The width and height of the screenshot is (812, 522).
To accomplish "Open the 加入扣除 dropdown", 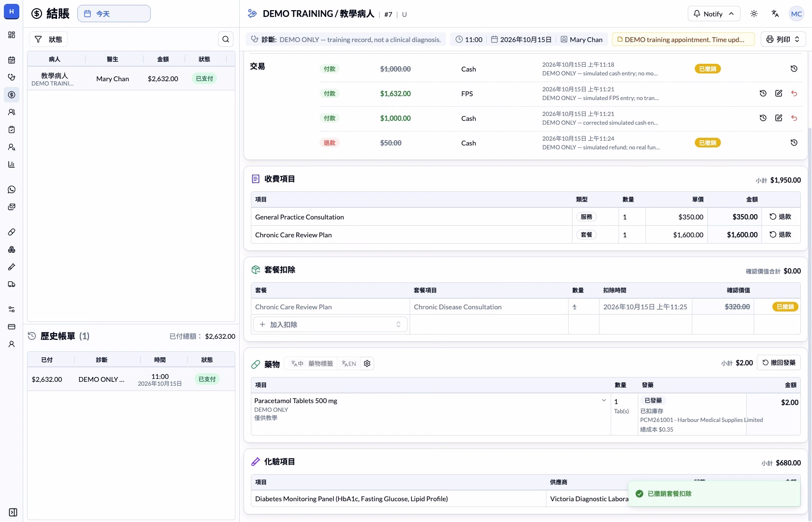I will coord(331,324).
